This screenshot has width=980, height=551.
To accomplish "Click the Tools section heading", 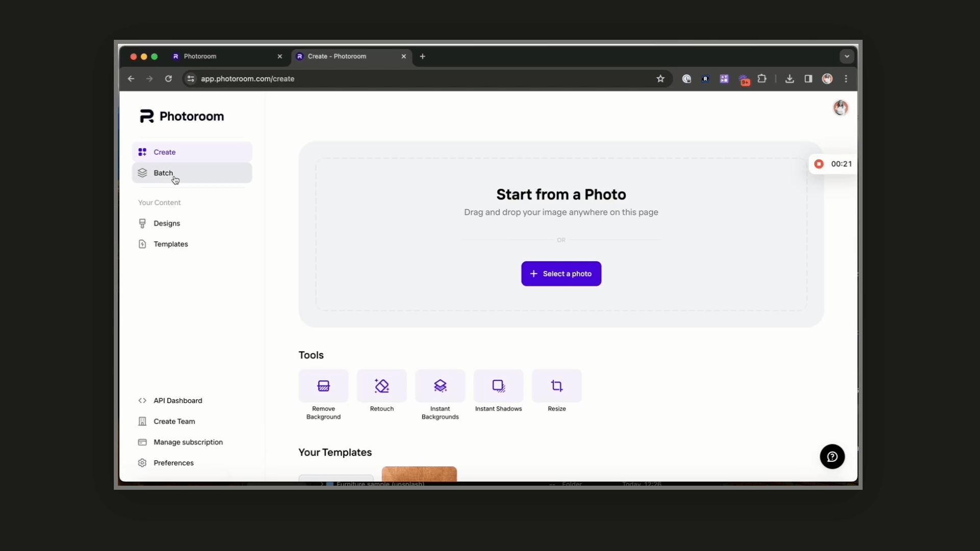I will [x=311, y=355].
